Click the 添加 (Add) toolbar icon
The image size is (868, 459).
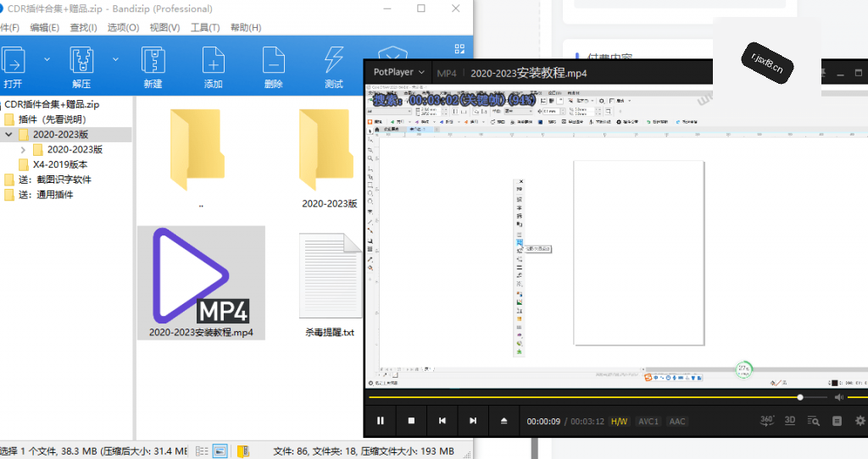click(213, 59)
